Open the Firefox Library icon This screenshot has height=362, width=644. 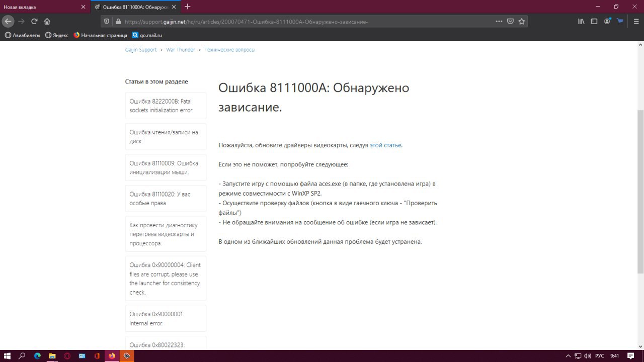point(581,22)
